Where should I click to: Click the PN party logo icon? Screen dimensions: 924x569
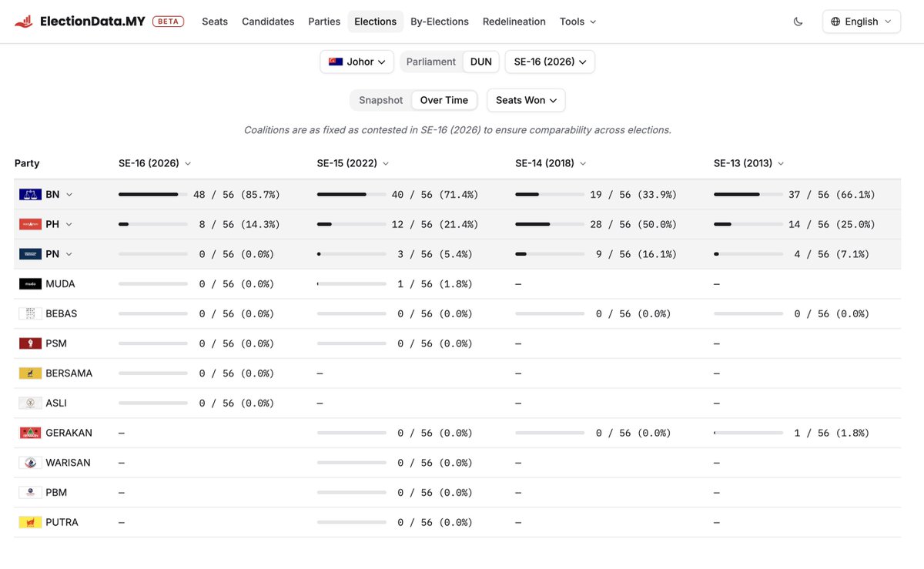30,254
